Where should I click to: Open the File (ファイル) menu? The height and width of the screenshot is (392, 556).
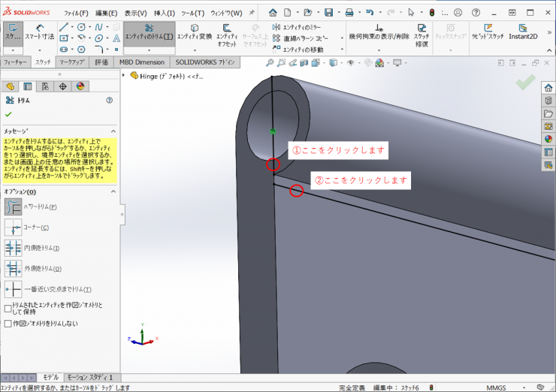point(76,13)
